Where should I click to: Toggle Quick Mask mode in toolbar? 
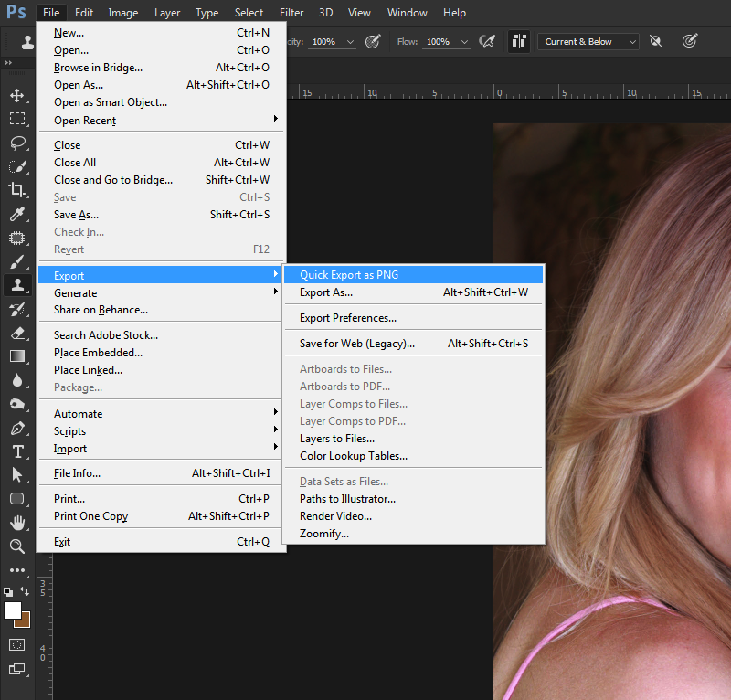point(16,644)
